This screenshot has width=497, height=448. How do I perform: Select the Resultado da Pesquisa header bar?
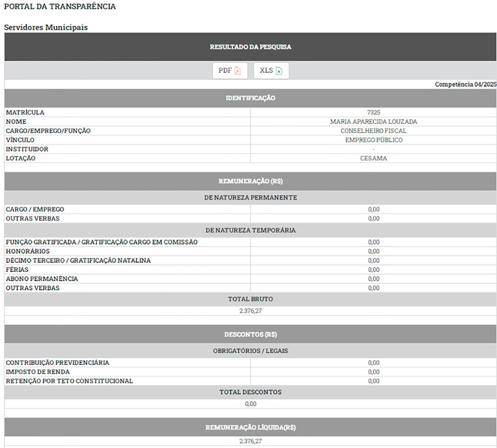pyautogui.click(x=251, y=47)
